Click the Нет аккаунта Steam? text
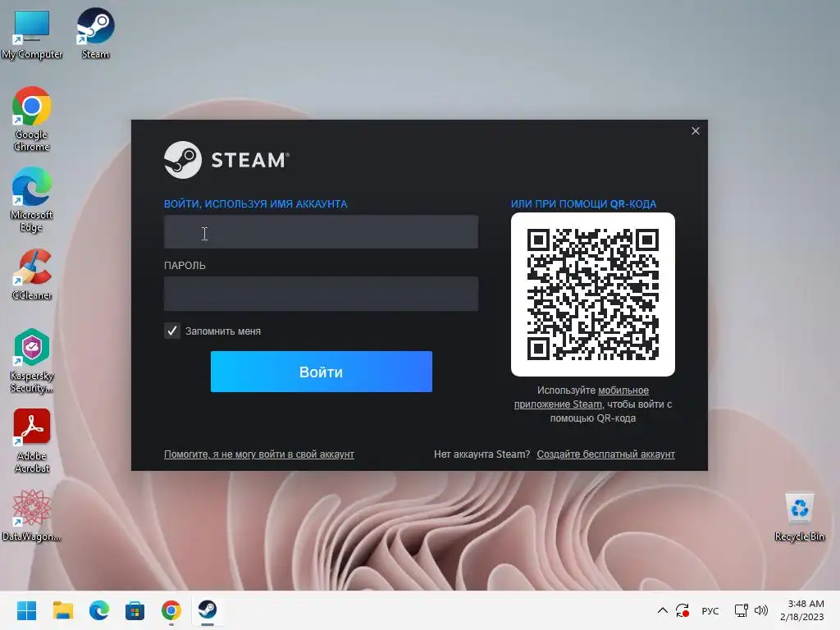840x630 pixels. (x=482, y=454)
